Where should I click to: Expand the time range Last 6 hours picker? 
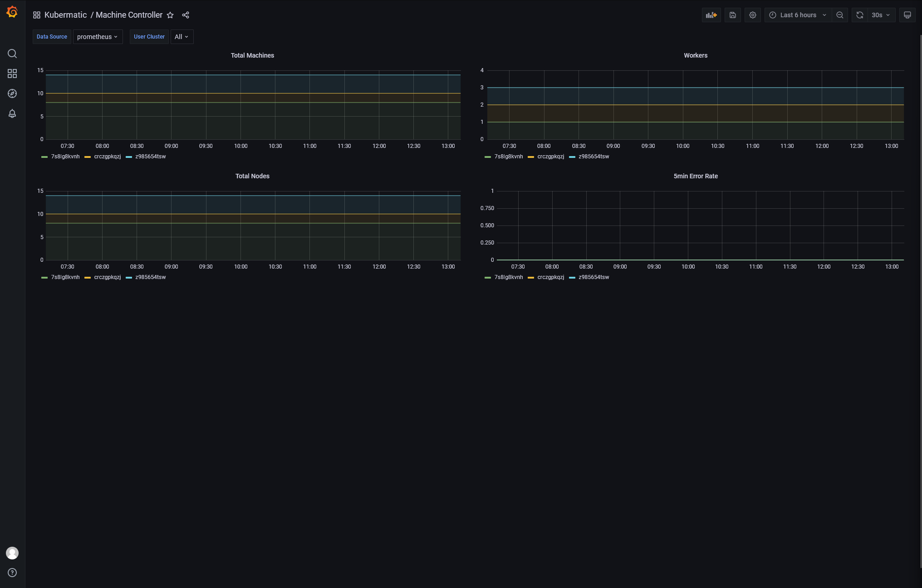coord(798,15)
